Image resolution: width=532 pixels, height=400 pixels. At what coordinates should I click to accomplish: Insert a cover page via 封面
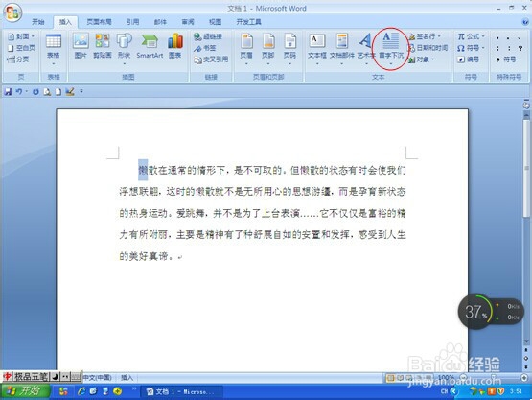tap(21, 36)
